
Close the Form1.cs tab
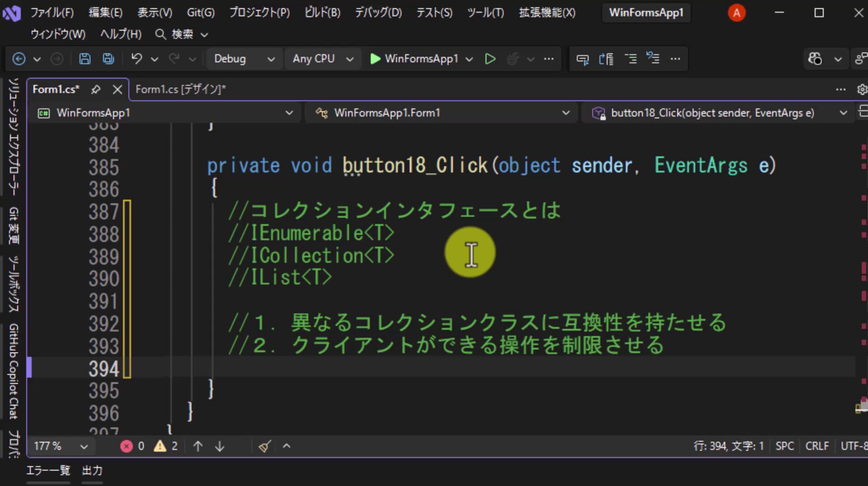click(x=118, y=89)
